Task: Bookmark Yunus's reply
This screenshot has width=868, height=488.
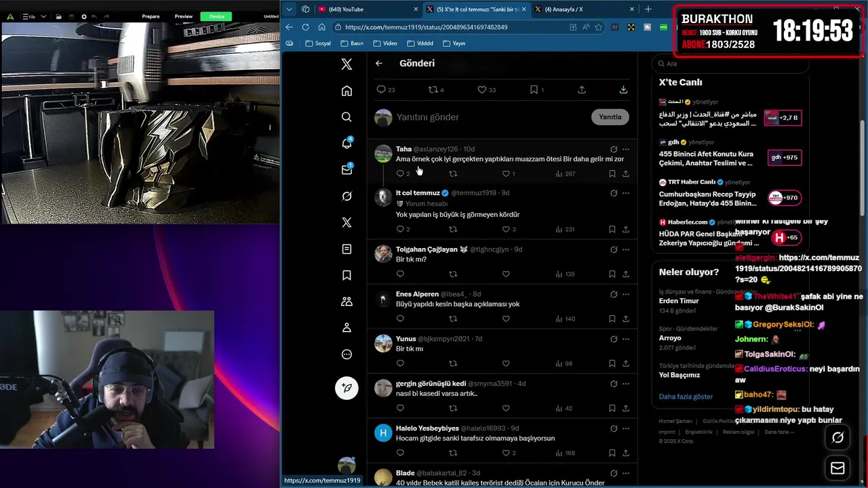Action: coord(612,363)
